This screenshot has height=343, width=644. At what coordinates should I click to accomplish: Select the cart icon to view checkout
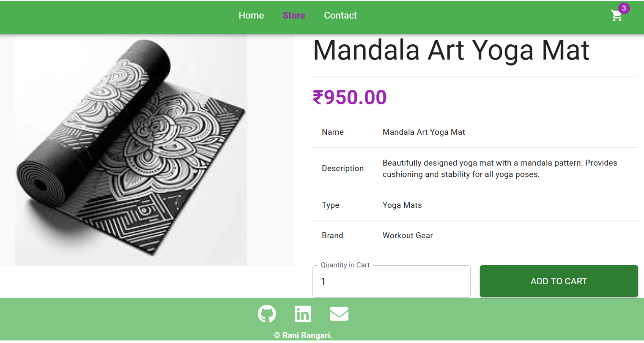617,15
